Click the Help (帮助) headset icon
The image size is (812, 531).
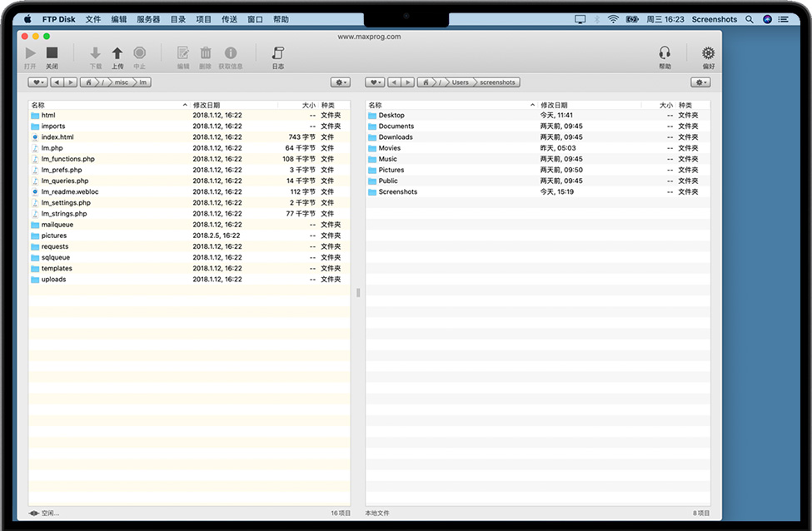665,53
